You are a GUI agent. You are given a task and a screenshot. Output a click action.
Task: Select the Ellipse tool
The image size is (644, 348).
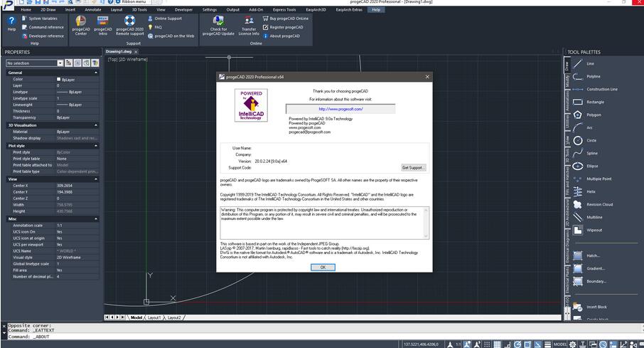pos(586,167)
